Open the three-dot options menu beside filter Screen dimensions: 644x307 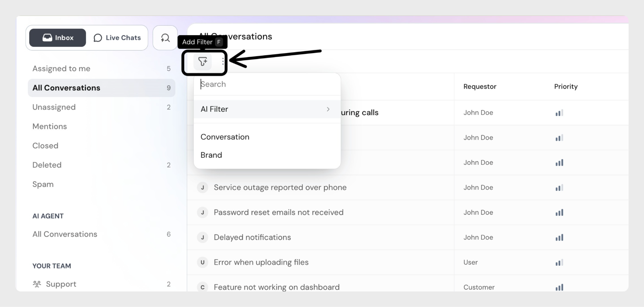click(223, 61)
